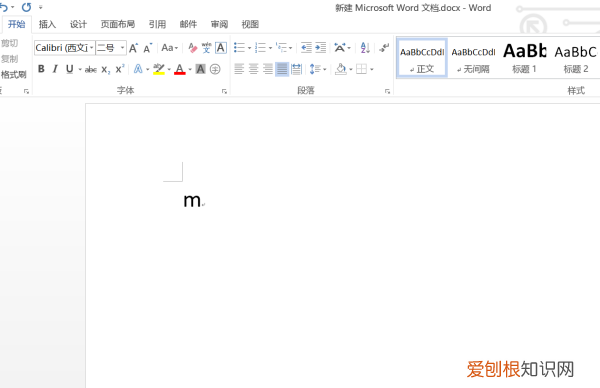Screen dimensions: 600x388
Task: Click the Undo arrow icon
Action: coord(3,7)
